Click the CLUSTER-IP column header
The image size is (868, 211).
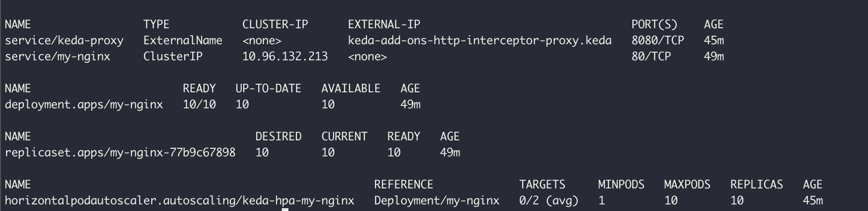pos(275,24)
